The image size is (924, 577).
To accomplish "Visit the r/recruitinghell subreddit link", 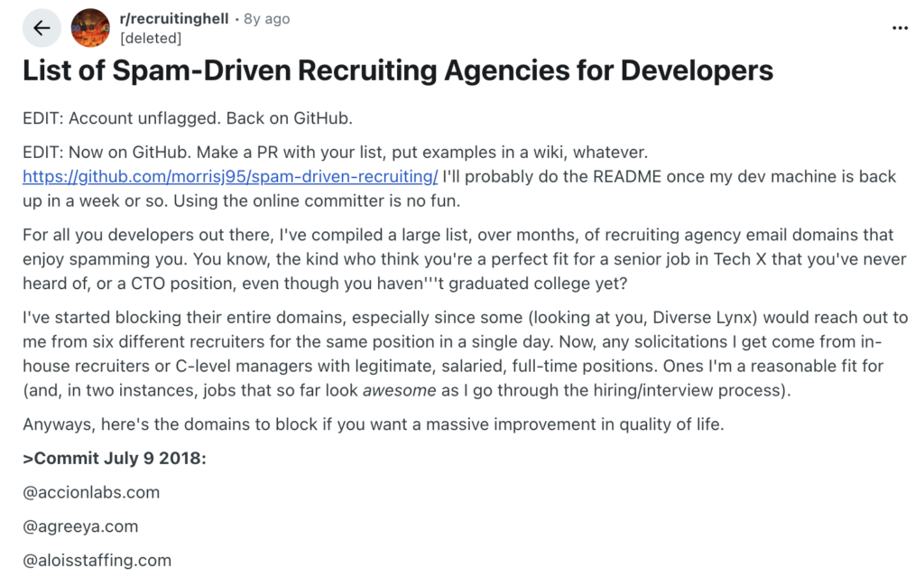I will [x=173, y=18].
